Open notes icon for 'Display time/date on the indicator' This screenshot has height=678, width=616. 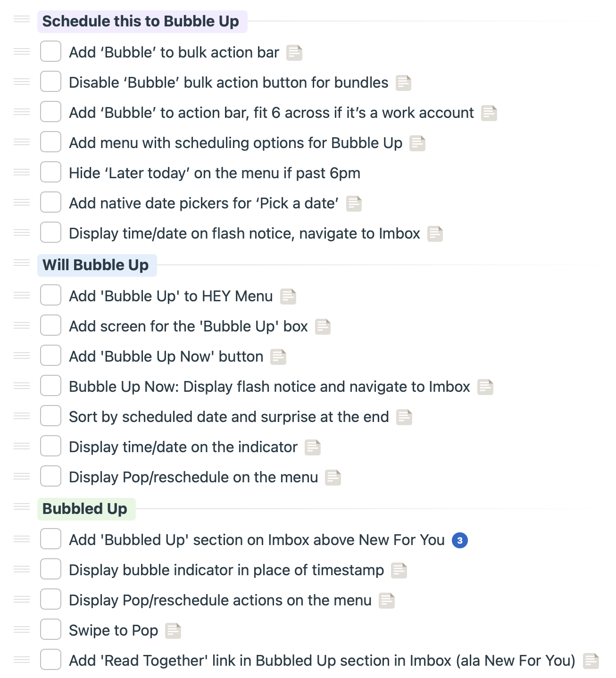pyautogui.click(x=313, y=447)
